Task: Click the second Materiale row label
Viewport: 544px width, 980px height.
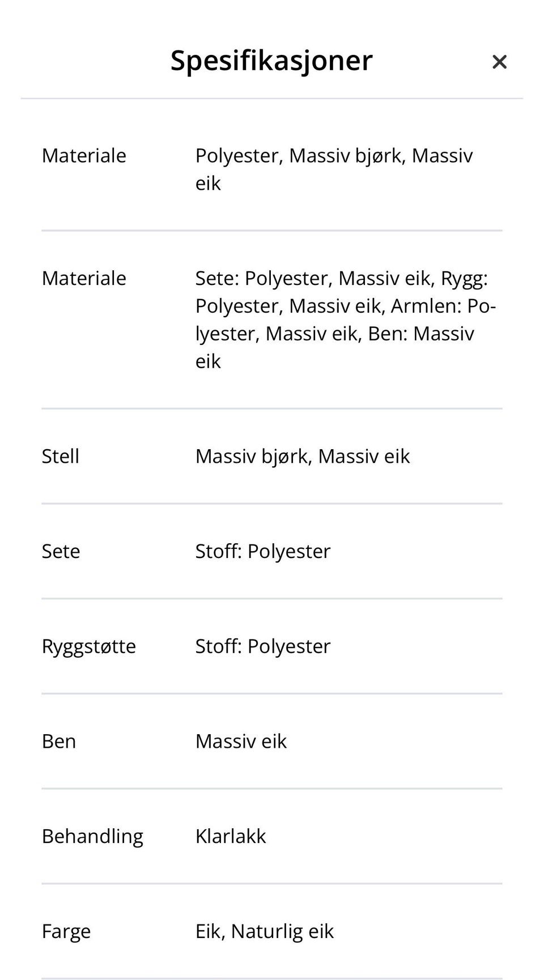Action: pyautogui.click(x=84, y=279)
